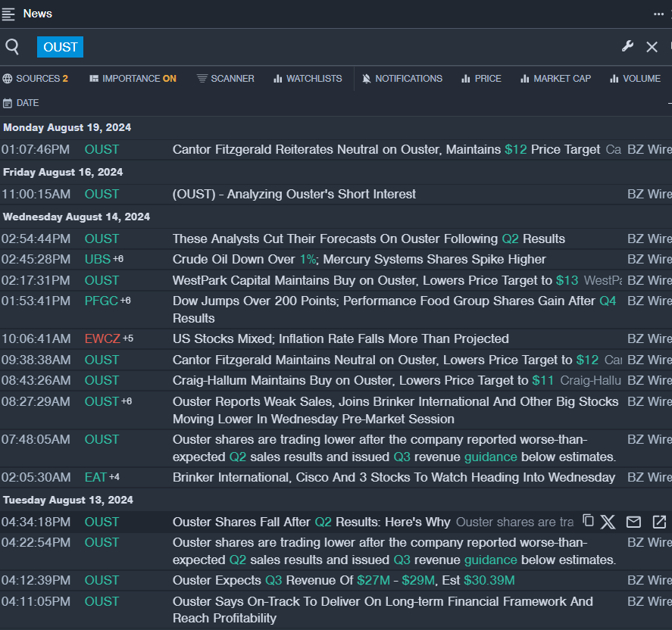Image resolution: width=672 pixels, height=630 pixels.
Task: Open the three-dot more options menu
Action: [659, 14]
